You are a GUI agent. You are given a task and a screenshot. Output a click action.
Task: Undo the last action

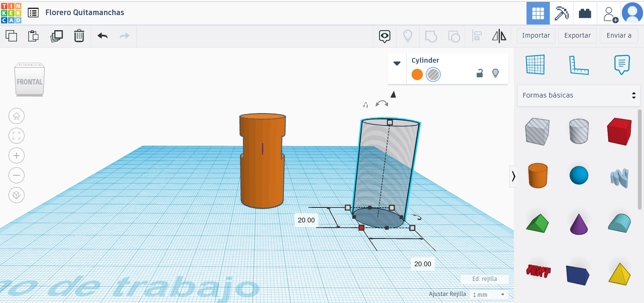click(102, 36)
